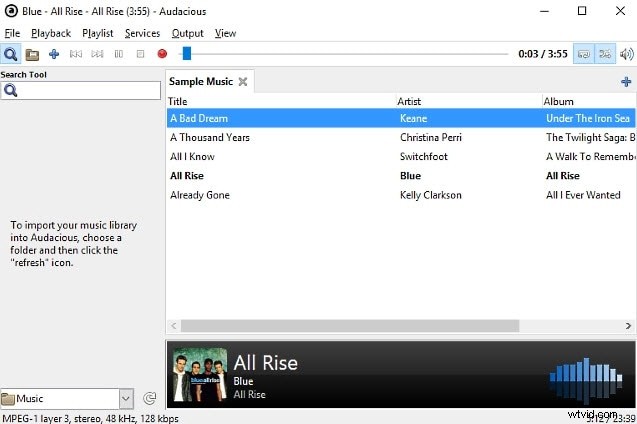Click the red record stream button

coord(162,54)
